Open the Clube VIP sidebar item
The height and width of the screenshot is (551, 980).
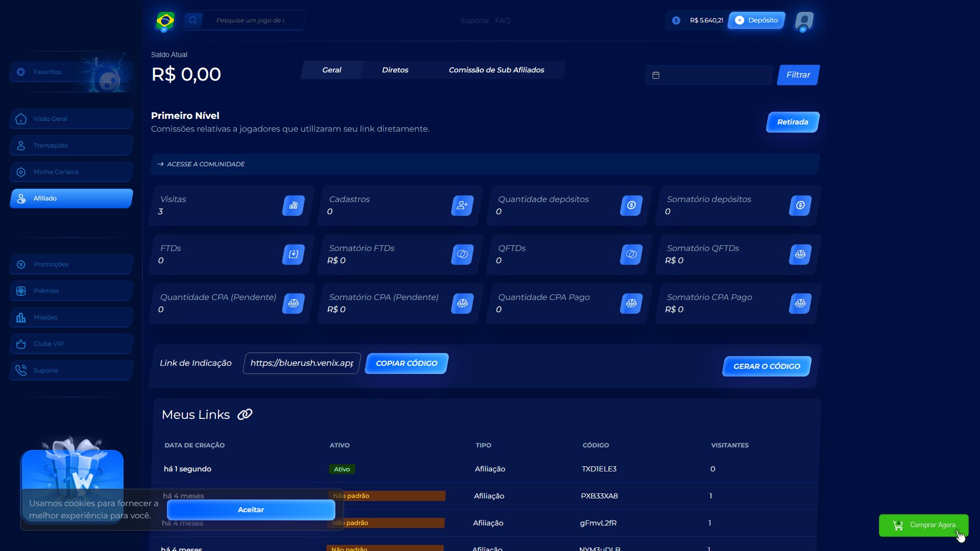coord(71,344)
